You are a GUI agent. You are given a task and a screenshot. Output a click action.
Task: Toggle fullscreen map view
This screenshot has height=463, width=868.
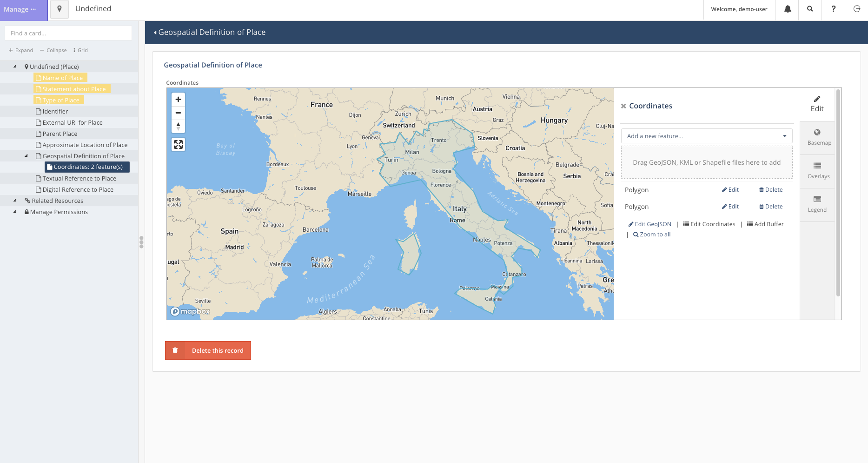tap(178, 145)
